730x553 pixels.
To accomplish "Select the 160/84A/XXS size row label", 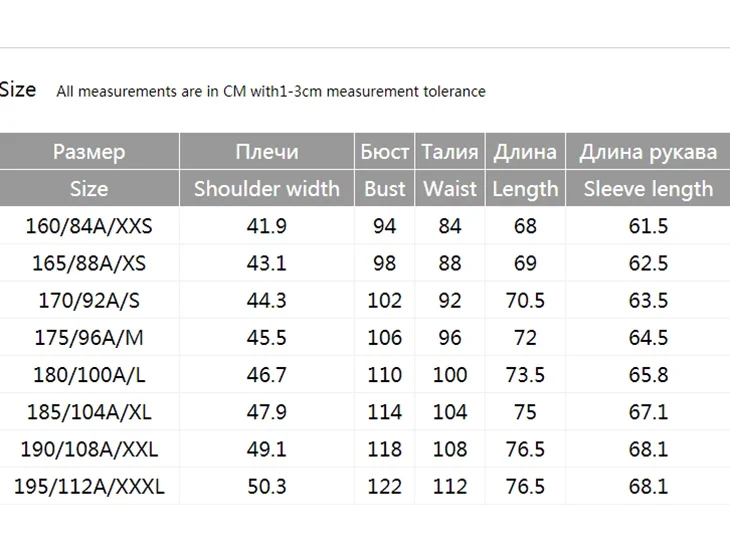I will pyautogui.click(x=89, y=226).
